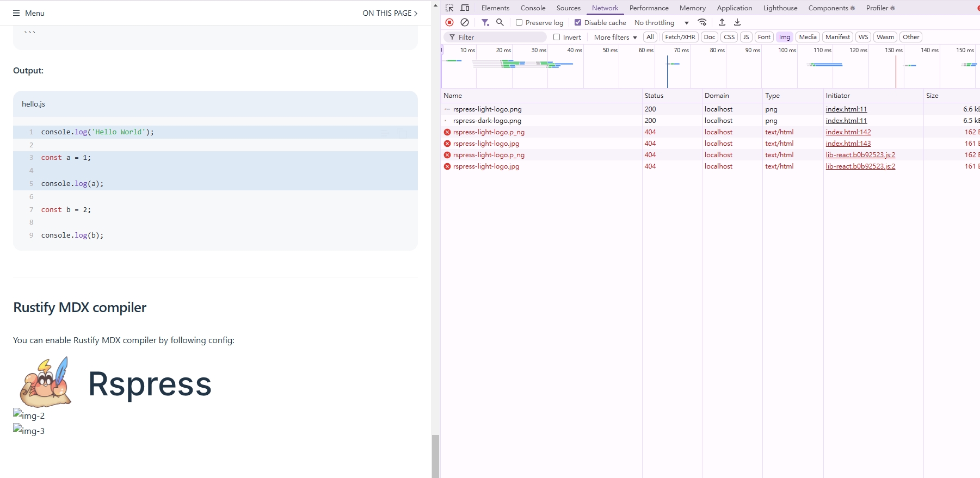Import HAR file upload icon
The width and height of the screenshot is (980, 478).
722,22
